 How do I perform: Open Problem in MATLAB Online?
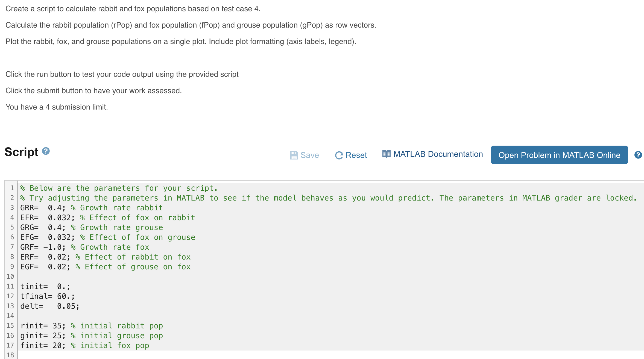559,155
